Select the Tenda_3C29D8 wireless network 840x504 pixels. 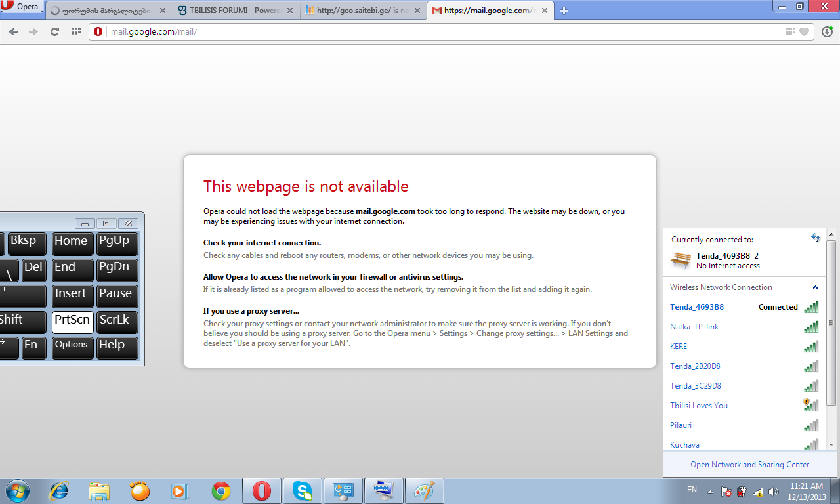tap(744, 386)
